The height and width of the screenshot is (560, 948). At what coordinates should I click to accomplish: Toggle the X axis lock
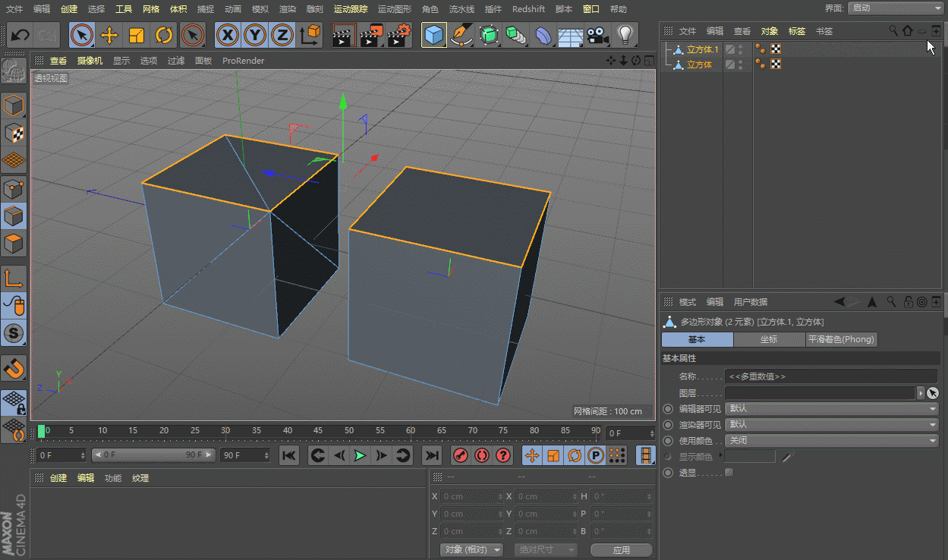[227, 36]
